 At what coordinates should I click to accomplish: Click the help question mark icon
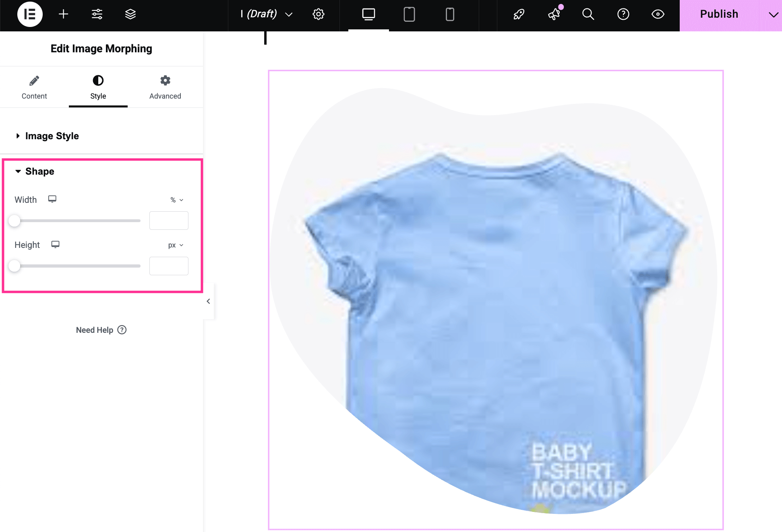(x=623, y=14)
